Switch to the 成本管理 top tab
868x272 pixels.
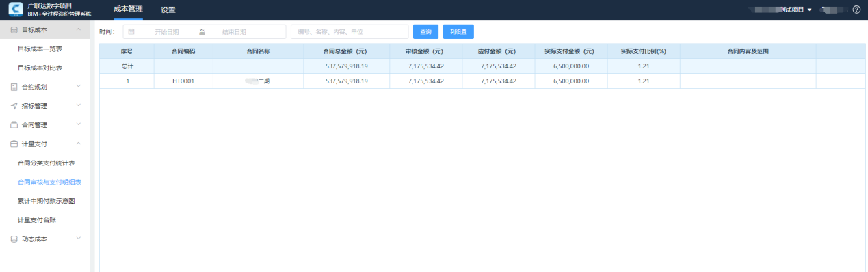(x=128, y=10)
